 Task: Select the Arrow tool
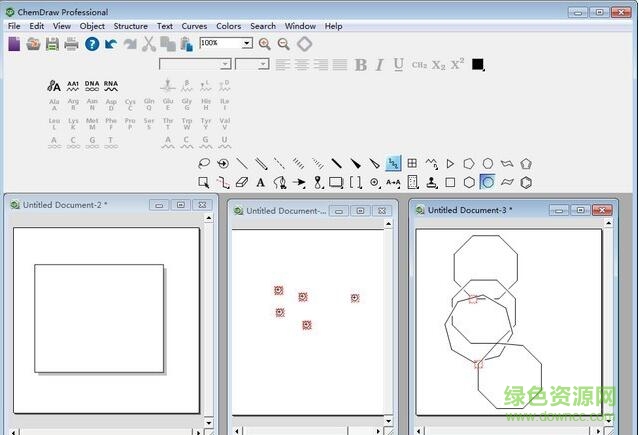(x=299, y=182)
